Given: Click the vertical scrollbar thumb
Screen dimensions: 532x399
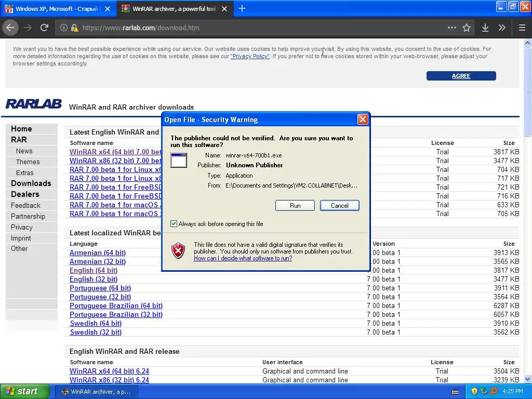Looking at the screenshot, I should pyautogui.click(x=528, y=91).
